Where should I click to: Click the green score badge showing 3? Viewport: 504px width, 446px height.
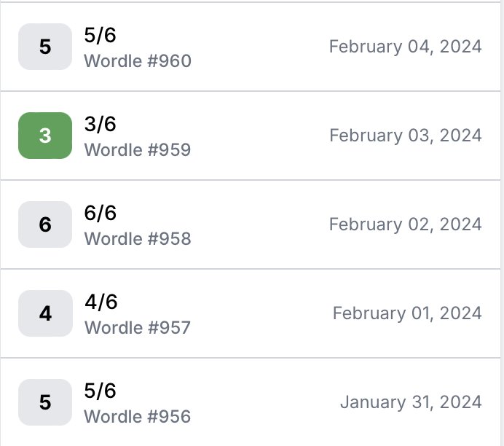tap(45, 136)
